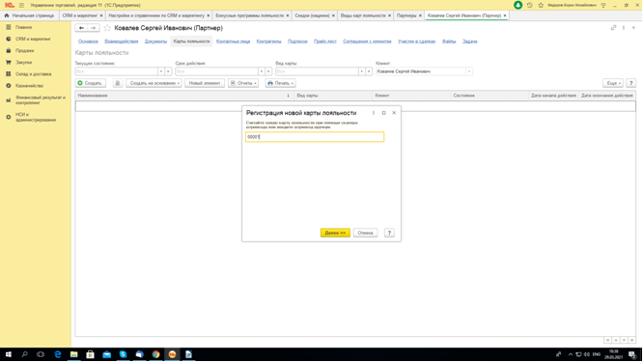Open Windows taskbar search

click(24, 354)
